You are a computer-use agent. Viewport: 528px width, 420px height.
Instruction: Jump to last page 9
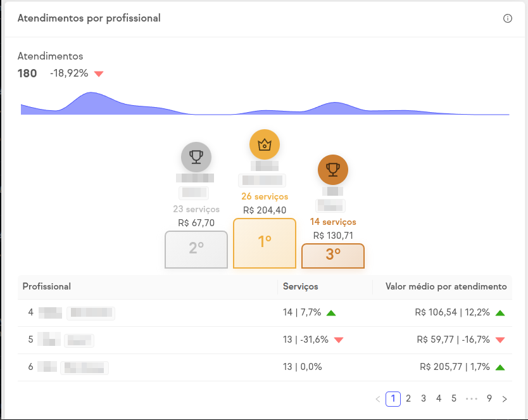(489, 398)
